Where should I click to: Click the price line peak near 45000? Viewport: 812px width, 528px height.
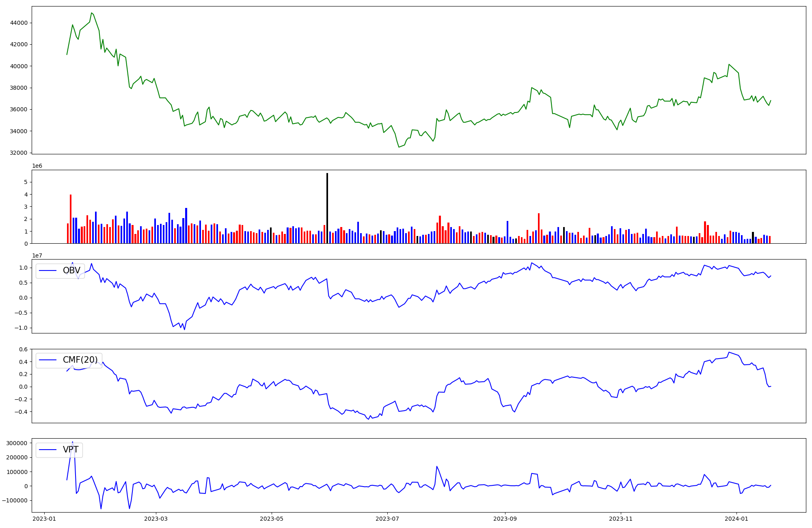92,13
